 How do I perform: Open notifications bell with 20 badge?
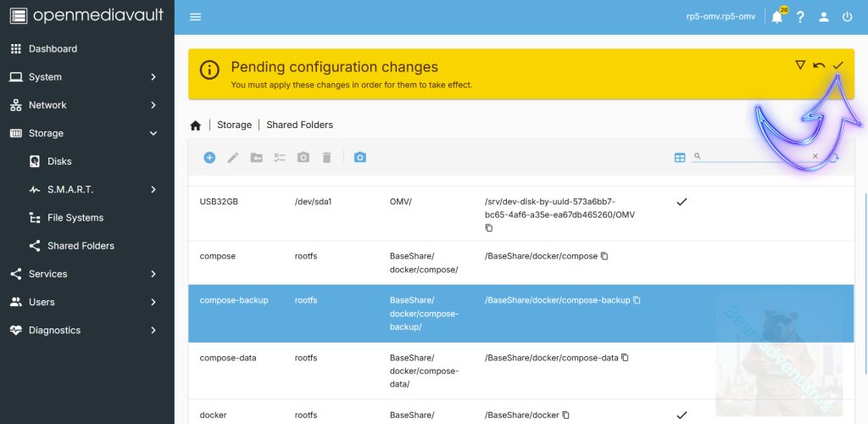click(x=777, y=17)
